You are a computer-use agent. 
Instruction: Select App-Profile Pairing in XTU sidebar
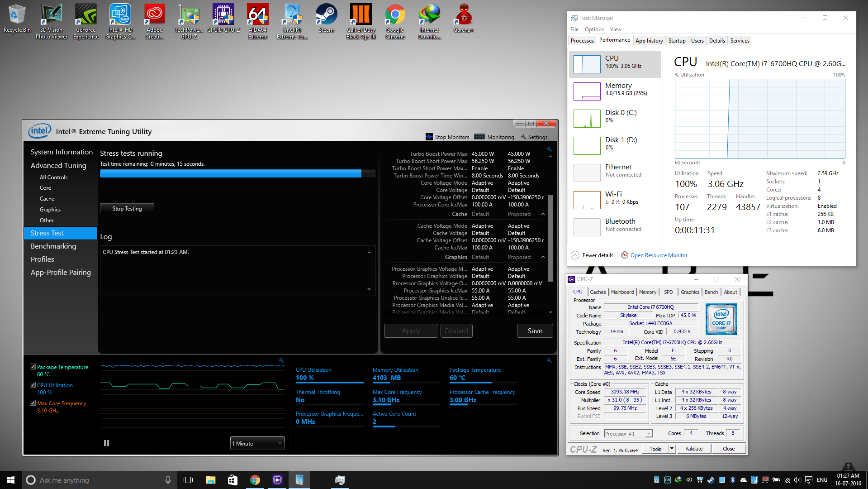pyautogui.click(x=61, y=273)
